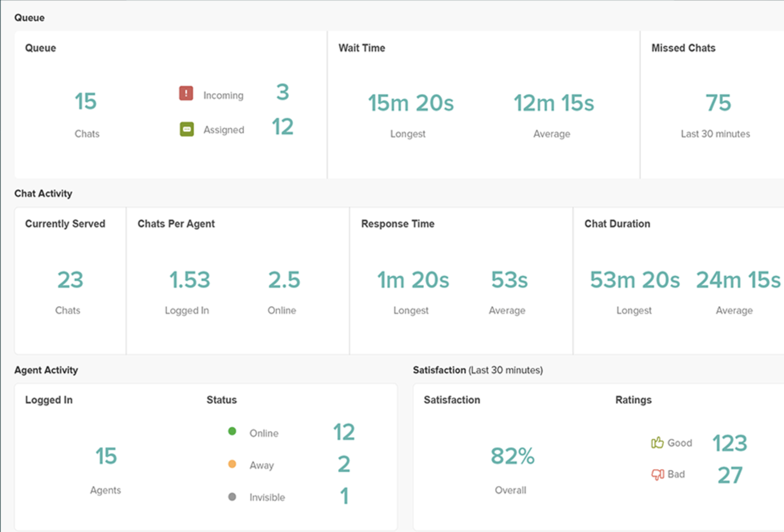
Task: Click the green Assigned chat icon
Action: (x=187, y=129)
